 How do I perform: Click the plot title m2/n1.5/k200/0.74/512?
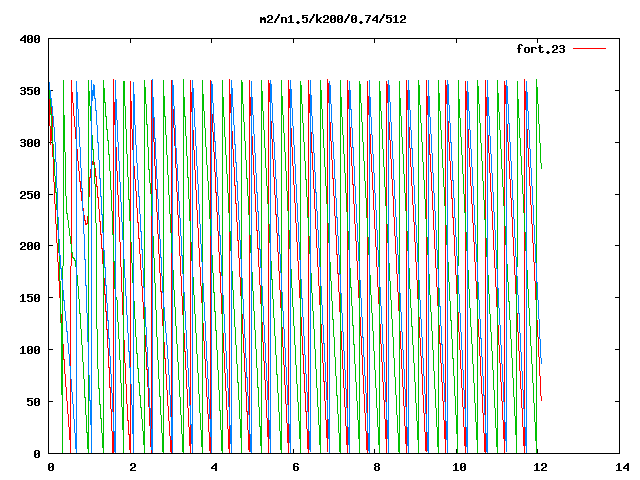pyautogui.click(x=333, y=19)
